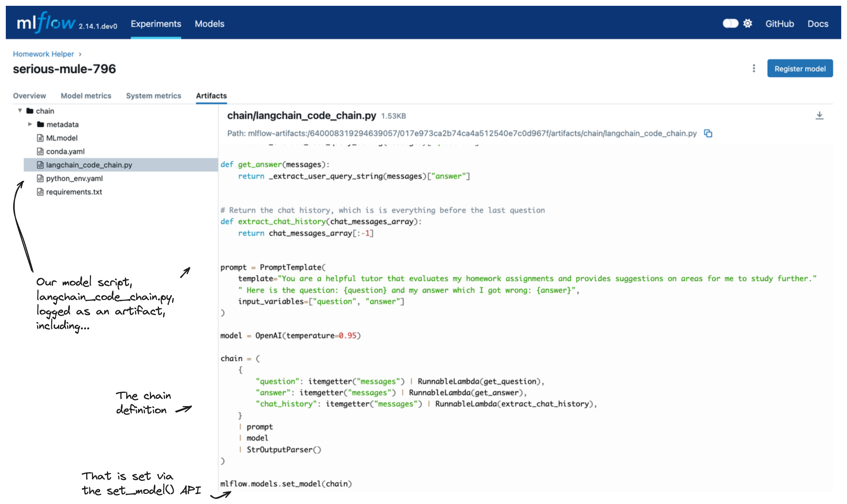Download the langchain_code_chain.py artifact

click(x=820, y=115)
